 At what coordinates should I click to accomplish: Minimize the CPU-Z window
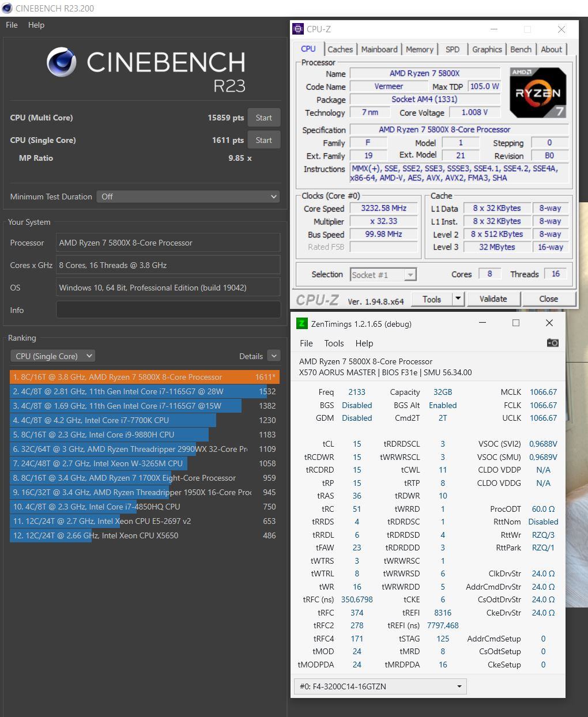(x=494, y=29)
